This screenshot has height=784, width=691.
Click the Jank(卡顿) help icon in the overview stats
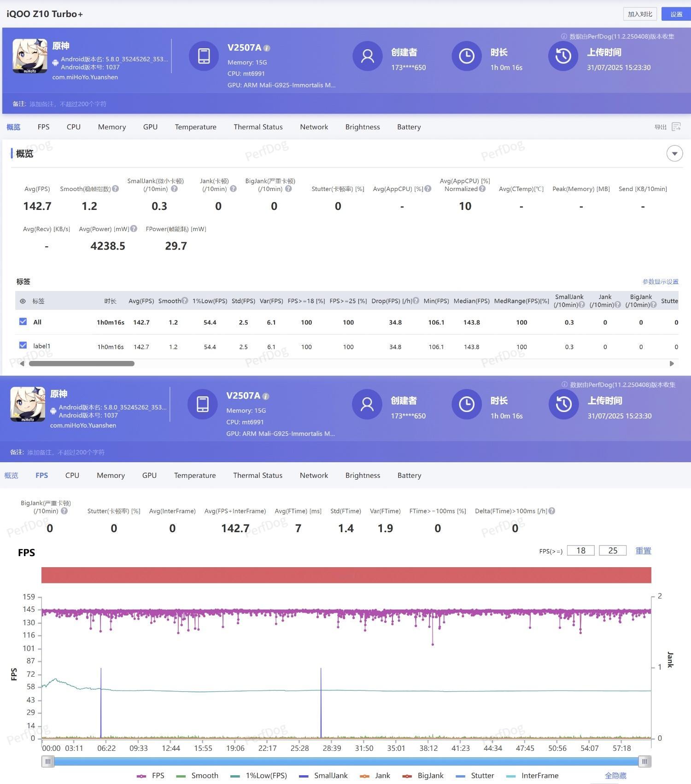[233, 189]
